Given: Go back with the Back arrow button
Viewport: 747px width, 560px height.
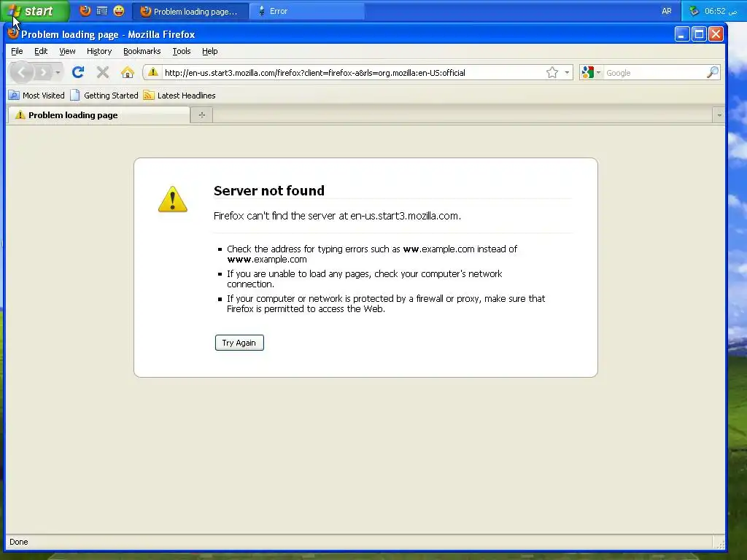Looking at the screenshot, I should click(21, 72).
